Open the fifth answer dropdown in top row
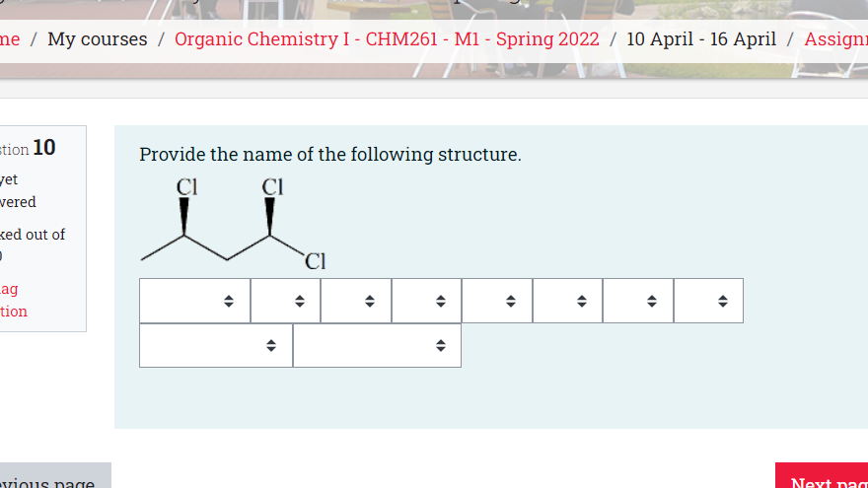 point(497,301)
